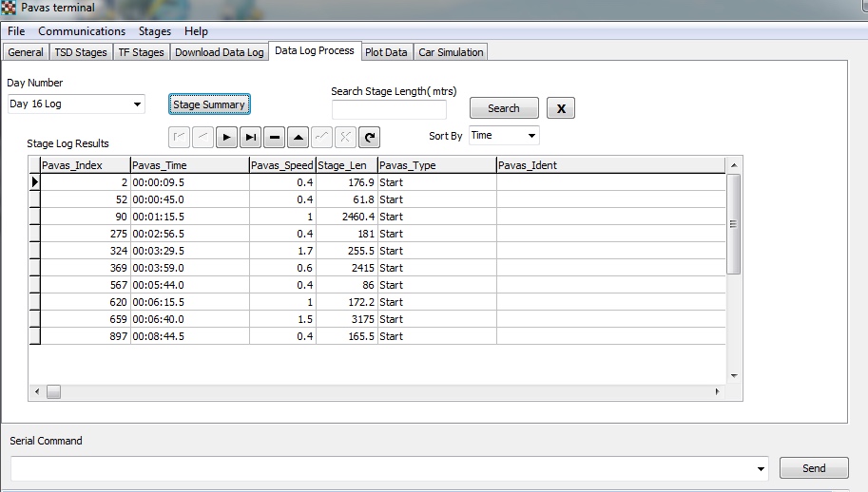Click the table's horizontal scrollbar thumb
The image size is (868, 492).
coord(54,391)
